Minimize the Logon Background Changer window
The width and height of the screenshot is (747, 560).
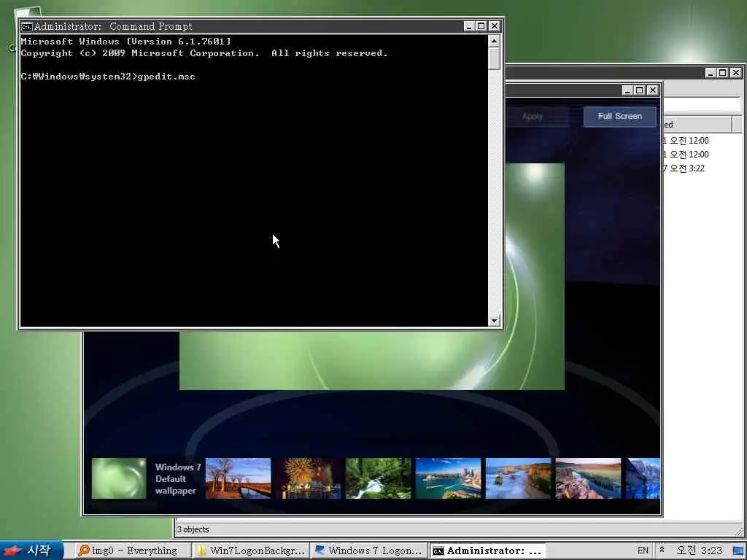coord(627,90)
